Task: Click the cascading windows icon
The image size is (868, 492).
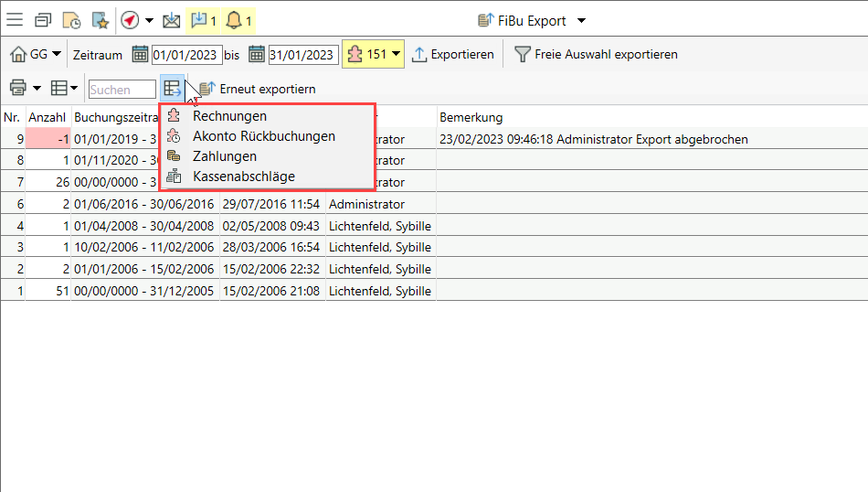Action: (x=43, y=20)
